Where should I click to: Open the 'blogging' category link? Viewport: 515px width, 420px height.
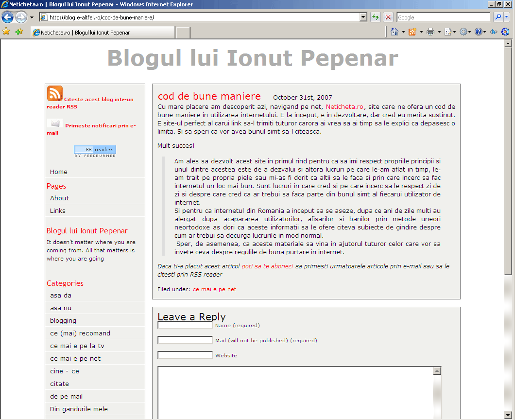63,320
